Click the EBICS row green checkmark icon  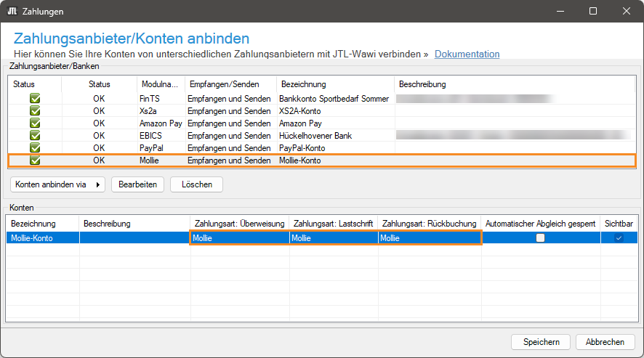pos(35,136)
